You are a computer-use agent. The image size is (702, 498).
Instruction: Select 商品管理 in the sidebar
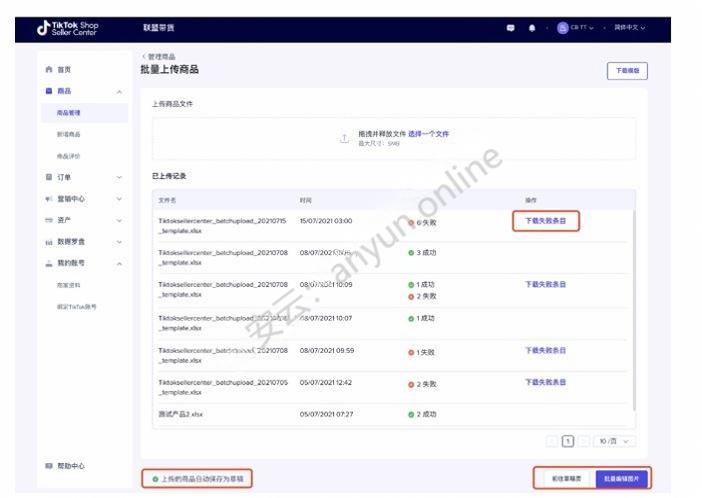[x=84, y=113]
